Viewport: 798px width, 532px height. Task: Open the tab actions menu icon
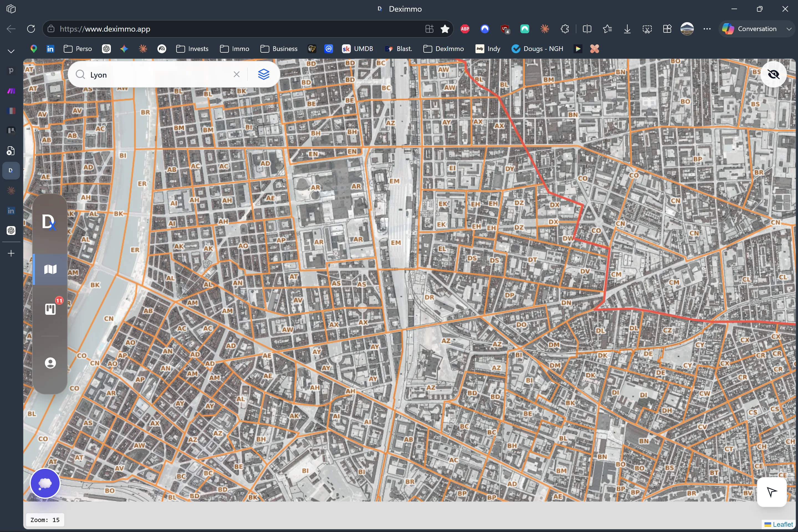tap(11, 9)
